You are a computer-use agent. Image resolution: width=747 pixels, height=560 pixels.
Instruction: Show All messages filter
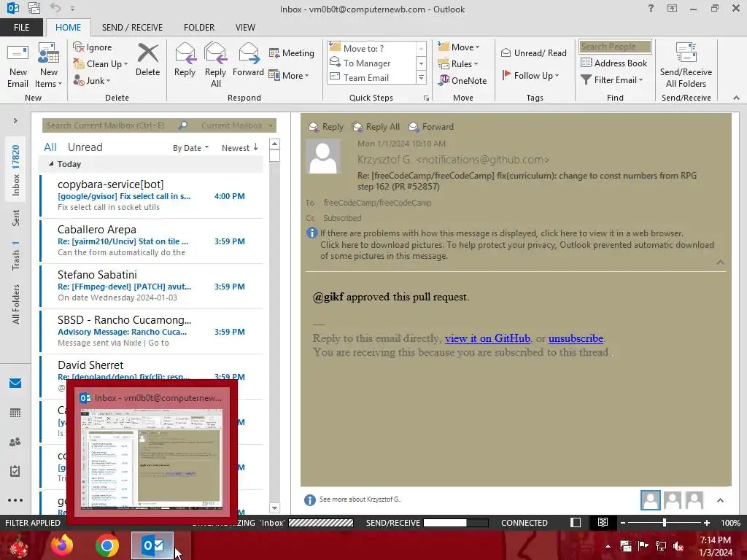coord(50,147)
